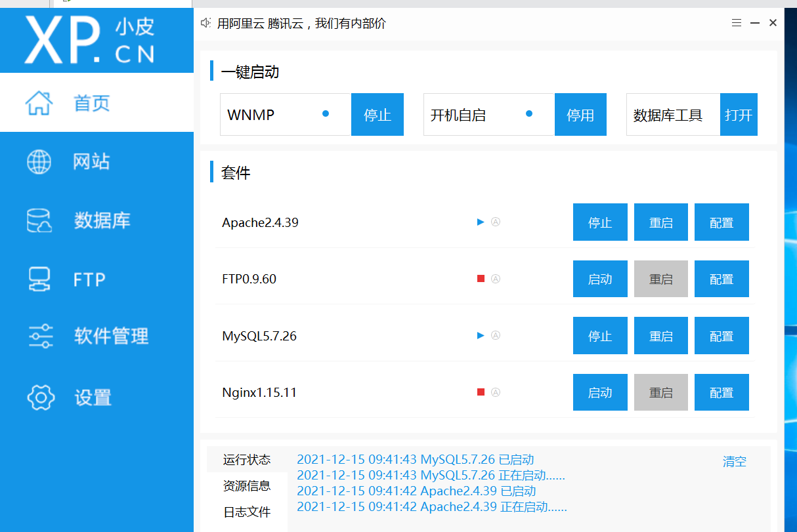Start Nginx1.15.11 with 启动
The height and width of the screenshot is (532, 797).
(x=600, y=392)
